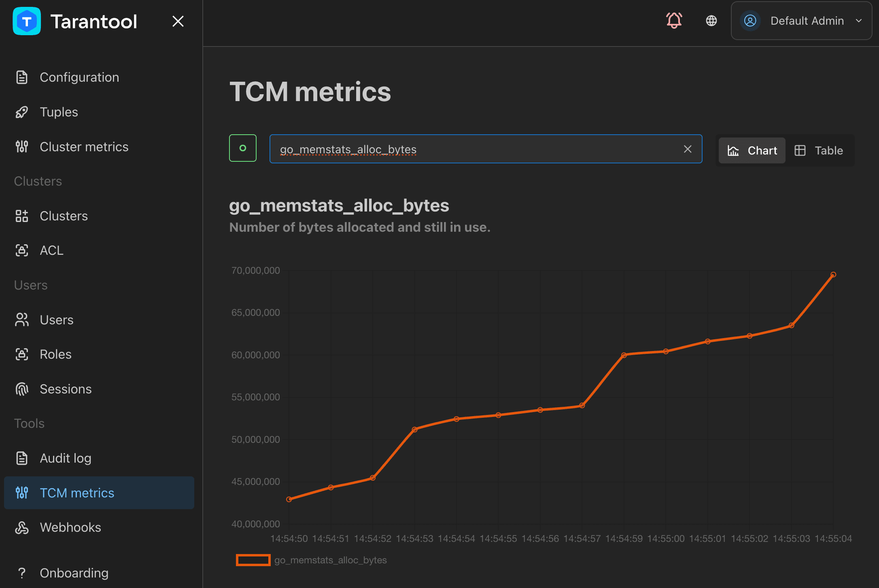Click the Roles lock-scan icon
This screenshot has width=879, height=588.
coord(22,354)
